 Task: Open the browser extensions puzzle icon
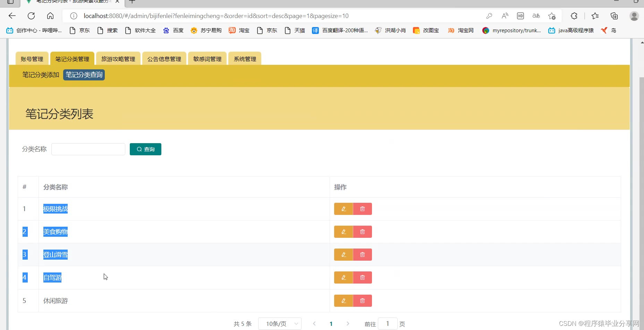click(574, 16)
